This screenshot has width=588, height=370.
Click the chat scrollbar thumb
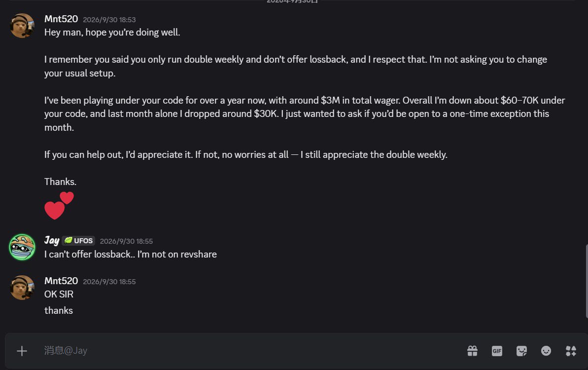coord(587,281)
